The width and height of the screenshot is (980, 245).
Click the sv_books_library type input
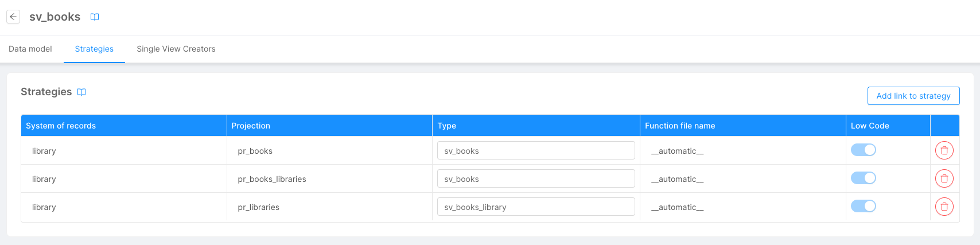tap(536, 207)
